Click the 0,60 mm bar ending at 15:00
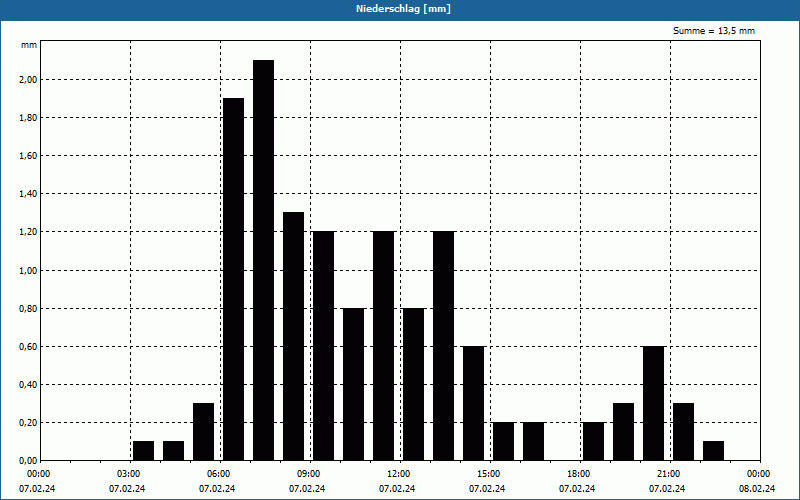 [x=473, y=403]
